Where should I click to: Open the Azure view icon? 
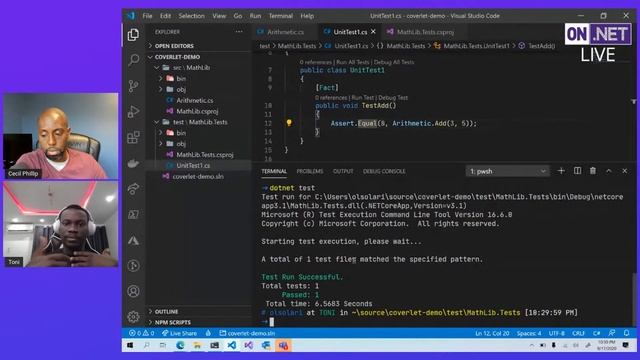pos(133,240)
